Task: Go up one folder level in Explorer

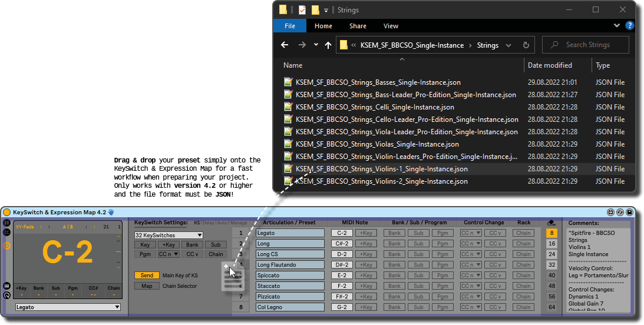Action: click(x=328, y=45)
